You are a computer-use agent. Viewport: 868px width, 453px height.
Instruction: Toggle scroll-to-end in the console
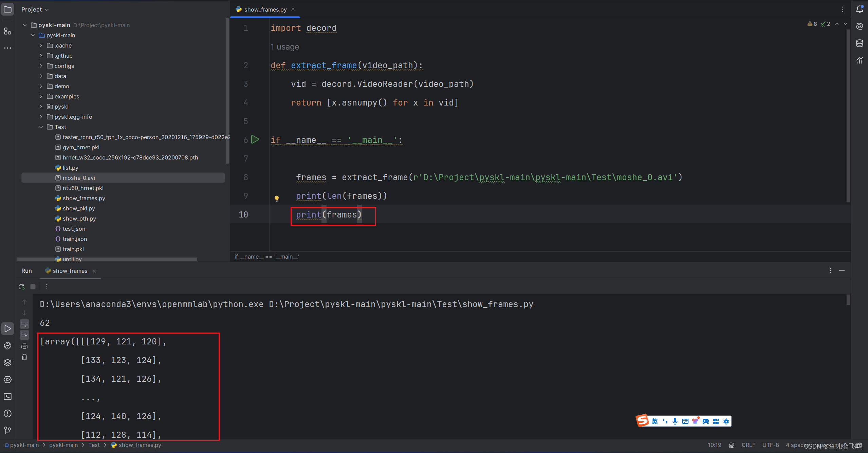24,335
